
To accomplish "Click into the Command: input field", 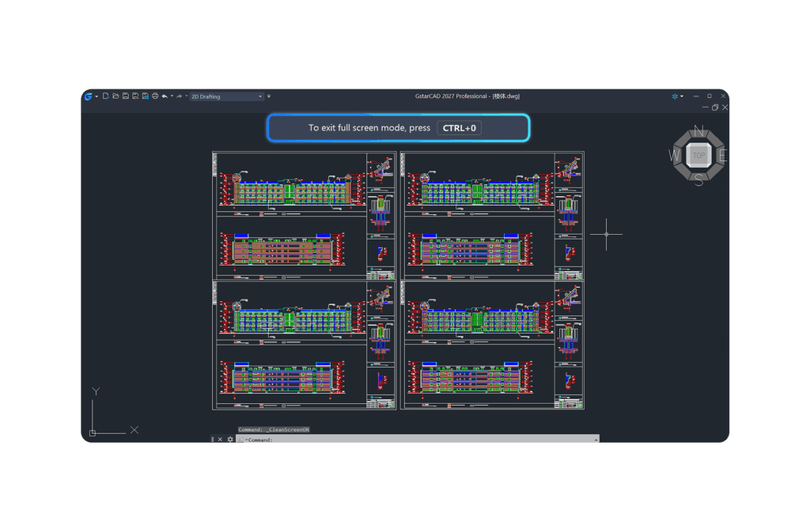I will pos(418,440).
